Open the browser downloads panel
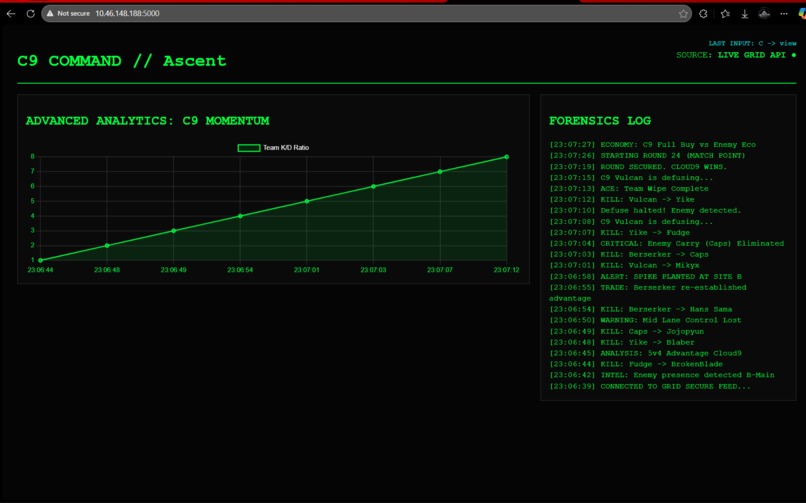 [744, 14]
